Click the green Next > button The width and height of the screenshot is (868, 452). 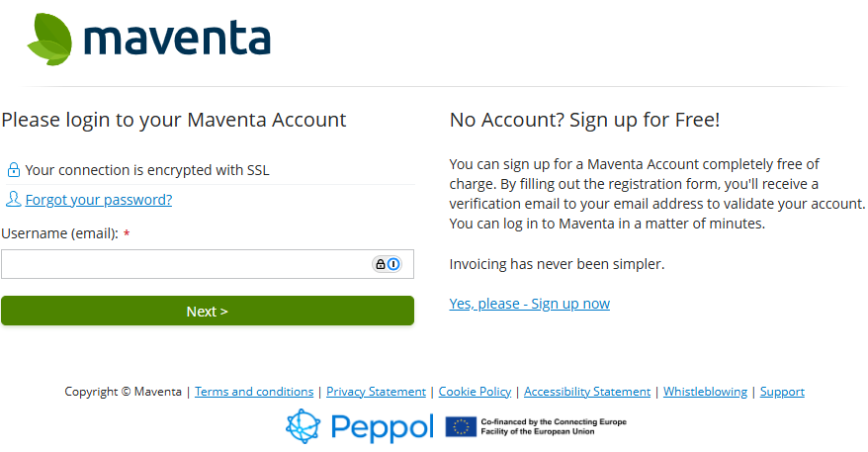tap(208, 311)
